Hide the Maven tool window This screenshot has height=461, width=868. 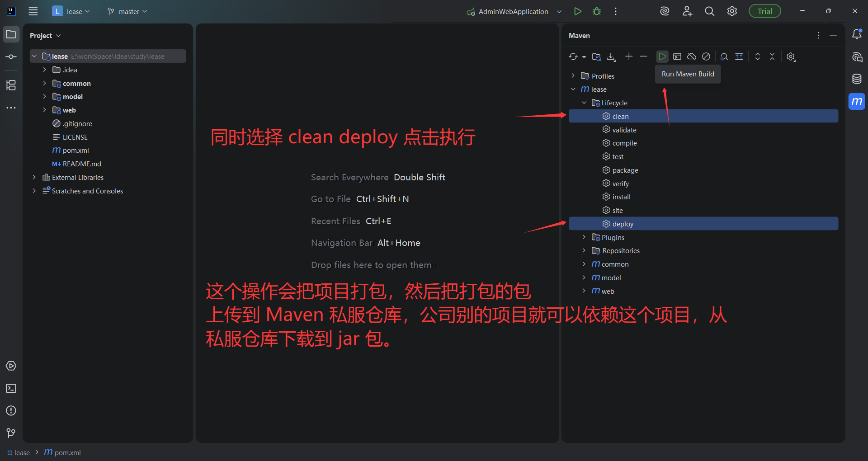(x=833, y=35)
